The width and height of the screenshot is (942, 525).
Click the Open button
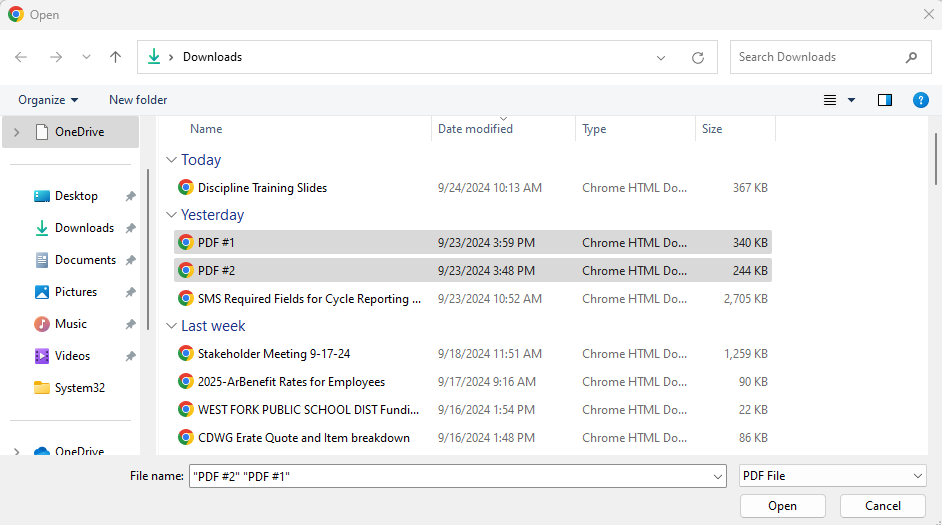(x=782, y=506)
